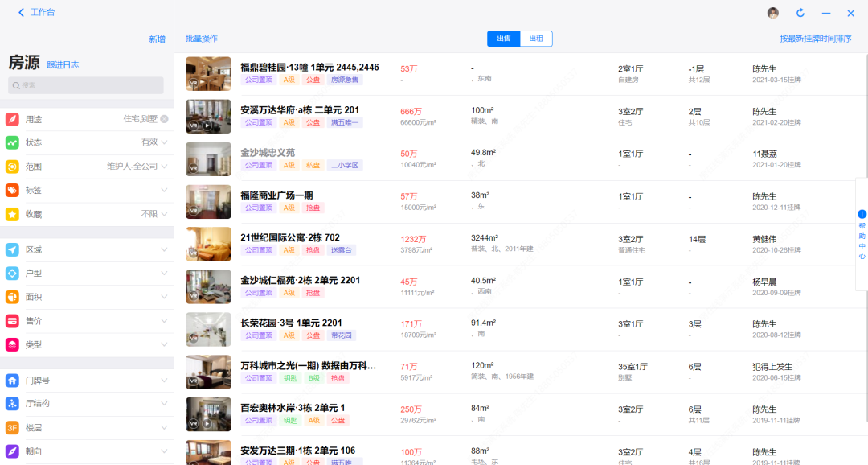Clear the 住宅,别墅 usage filter
This screenshot has width=868, height=465.
(165, 119)
